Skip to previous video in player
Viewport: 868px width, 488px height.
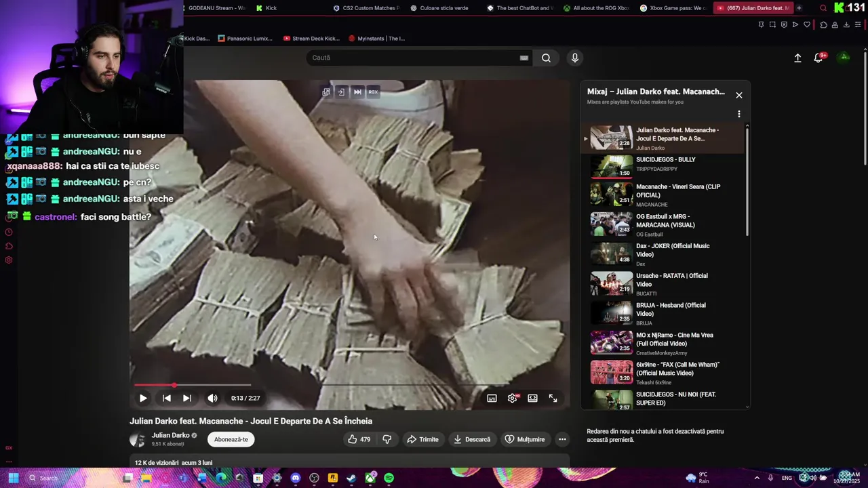tap(167, 399)
